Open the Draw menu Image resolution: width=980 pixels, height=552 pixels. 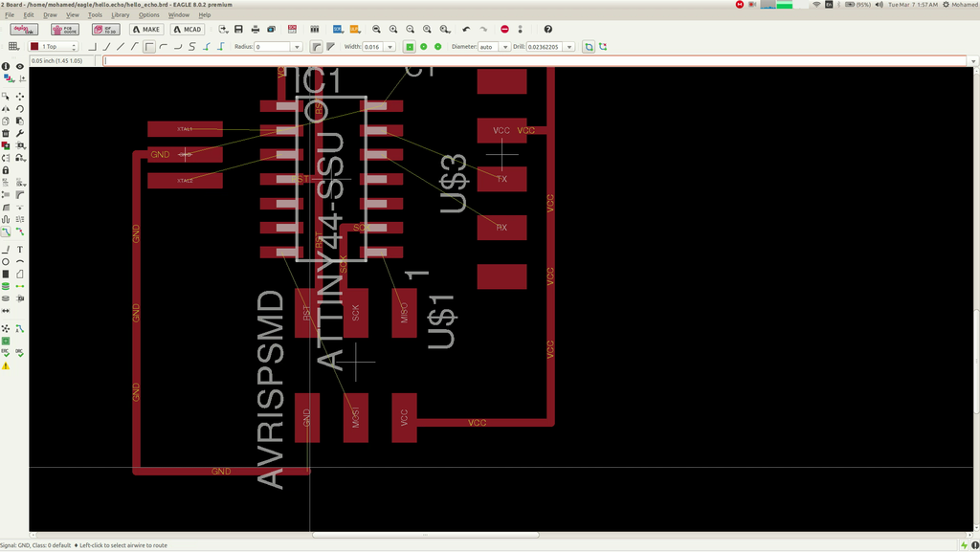(x=50, y=15)
